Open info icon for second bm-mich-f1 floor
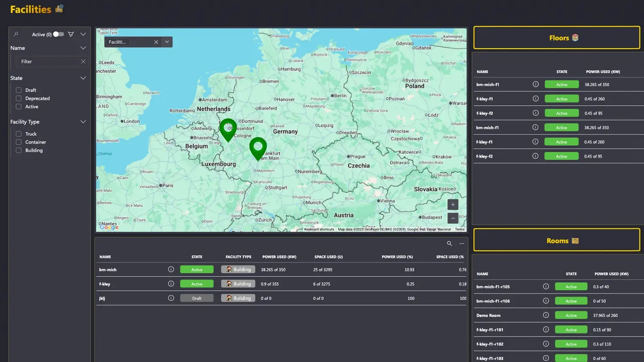644x362 pixels. tap(535, 127)
